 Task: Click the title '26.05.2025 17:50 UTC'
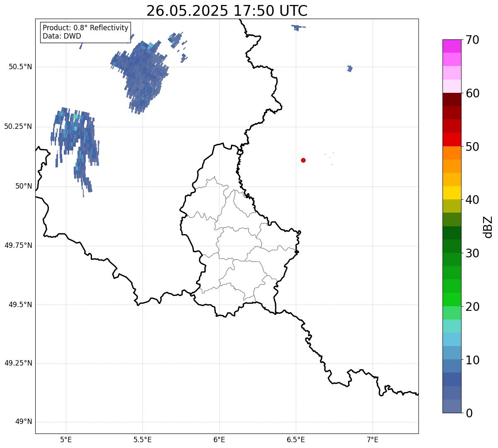tap(227, 11)
